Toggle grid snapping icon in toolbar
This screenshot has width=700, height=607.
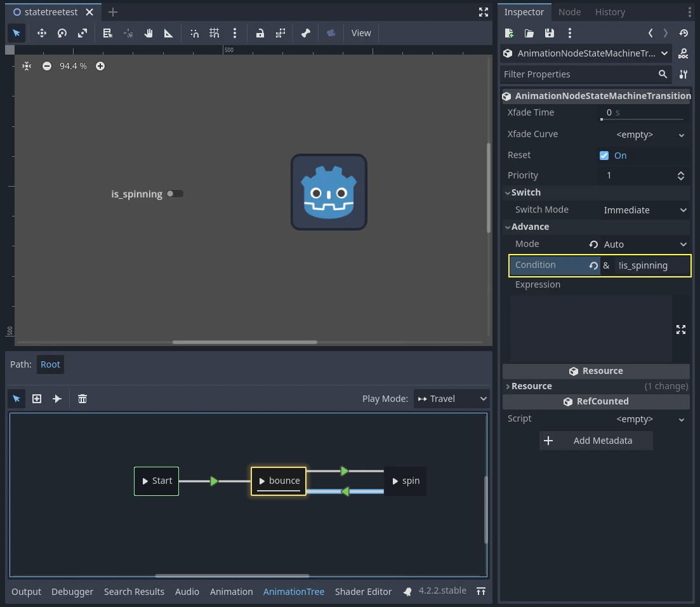[215, 33]
